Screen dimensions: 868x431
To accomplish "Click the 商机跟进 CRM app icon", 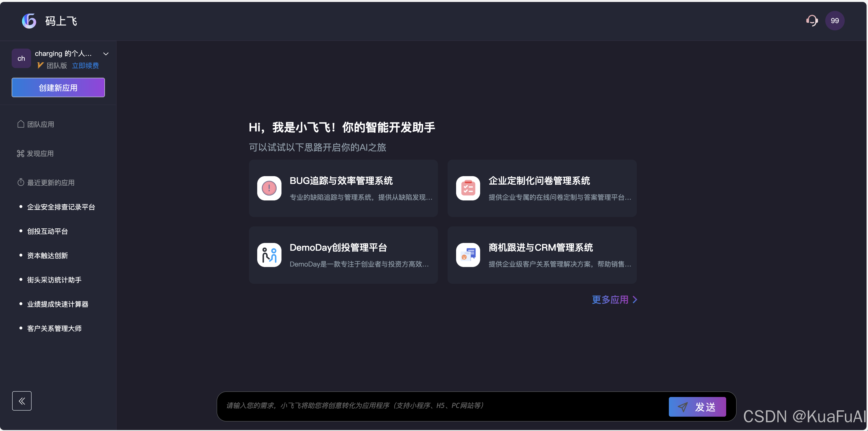I will coord(468,255).
